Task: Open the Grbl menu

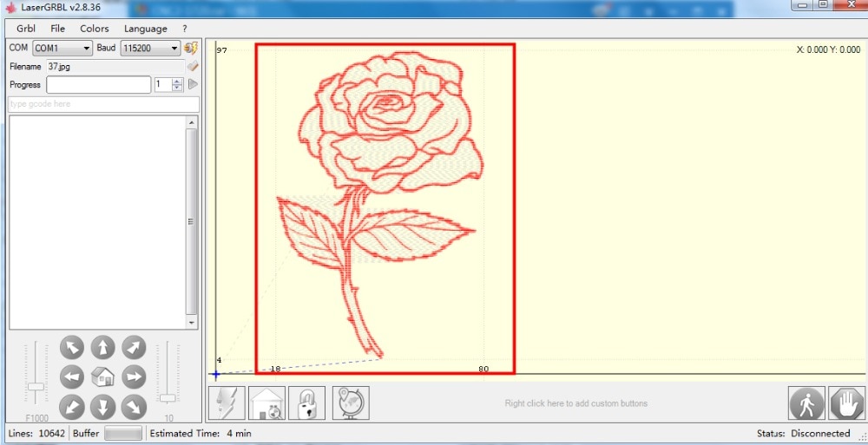Action: (26, 29)
